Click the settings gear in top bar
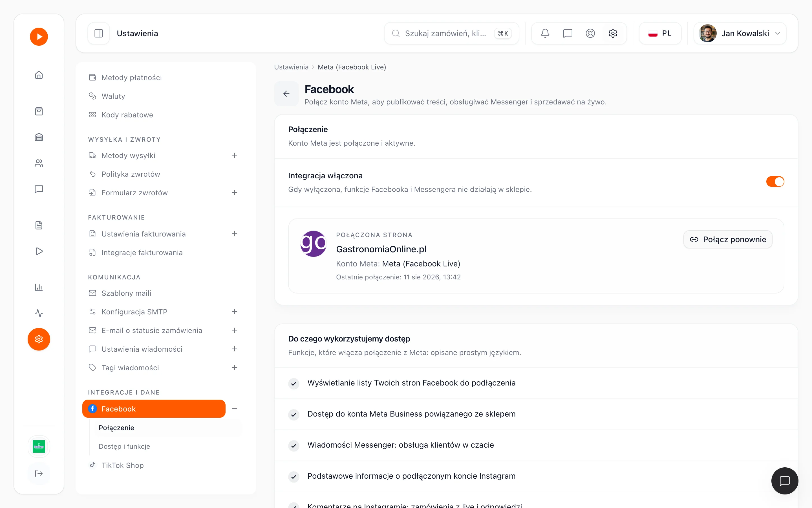 613,33
